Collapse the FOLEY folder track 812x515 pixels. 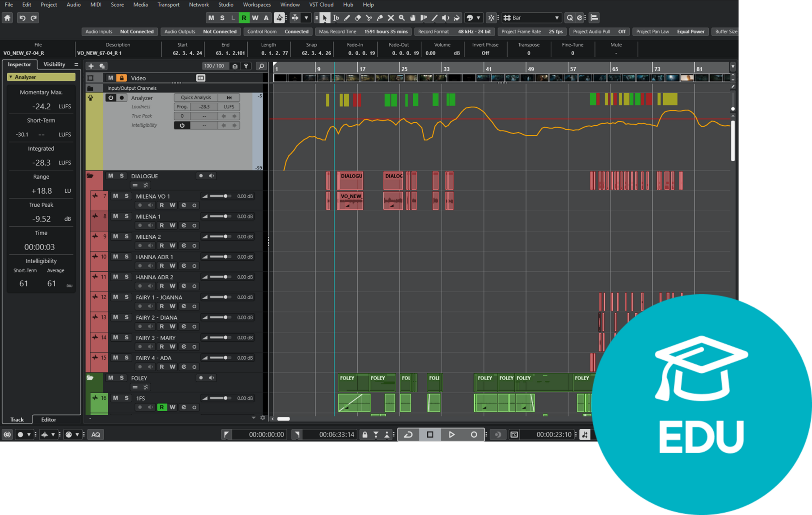[90, 378]
